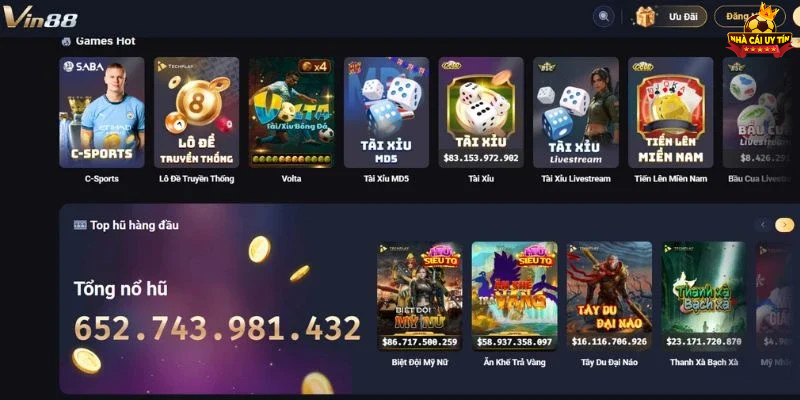800x400 pixels.
Task: Open Tiến Lên Miền Nam card game
Action: click(671, 112)
